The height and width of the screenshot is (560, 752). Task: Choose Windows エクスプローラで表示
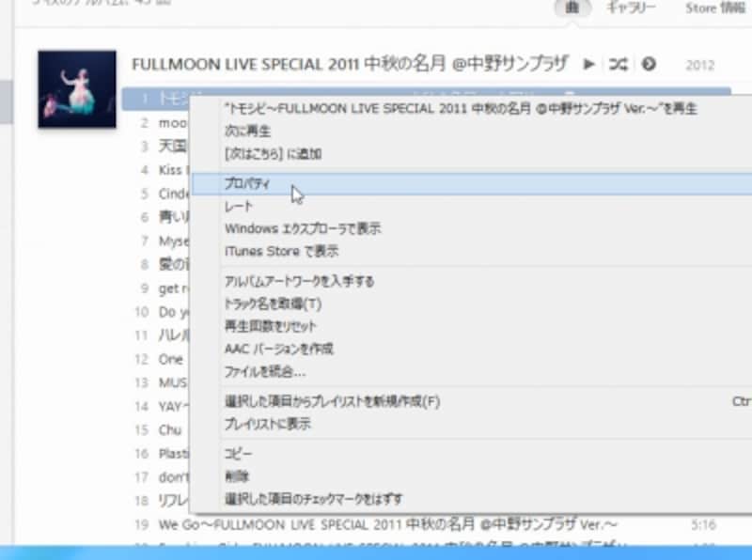tap(303, 228)
